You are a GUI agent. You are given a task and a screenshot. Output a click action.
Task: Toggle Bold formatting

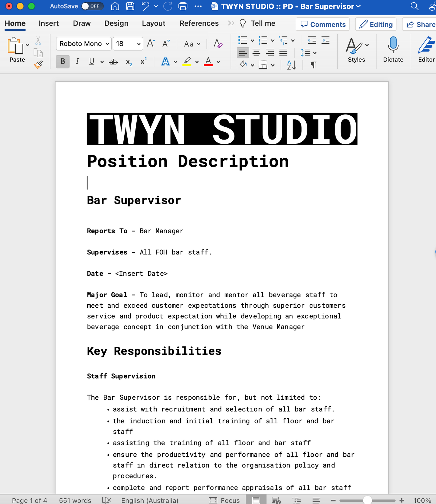[x=63, y=61]
